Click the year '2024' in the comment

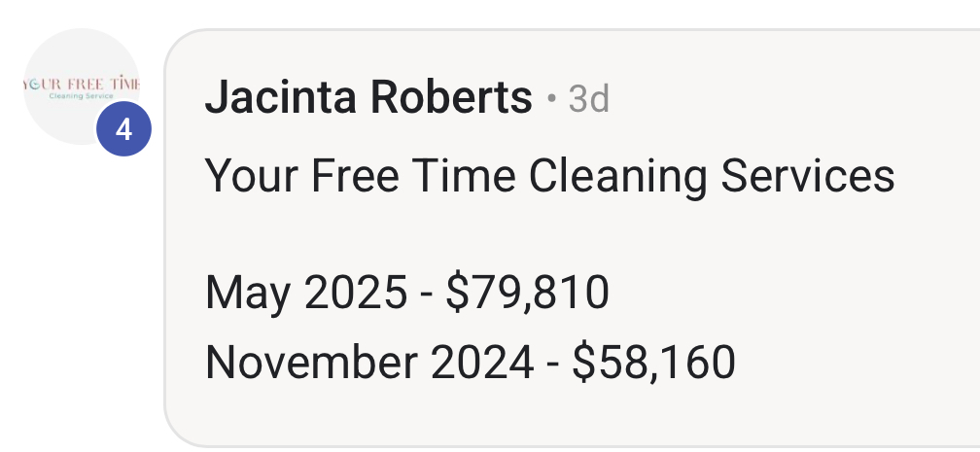coord(482,362)
